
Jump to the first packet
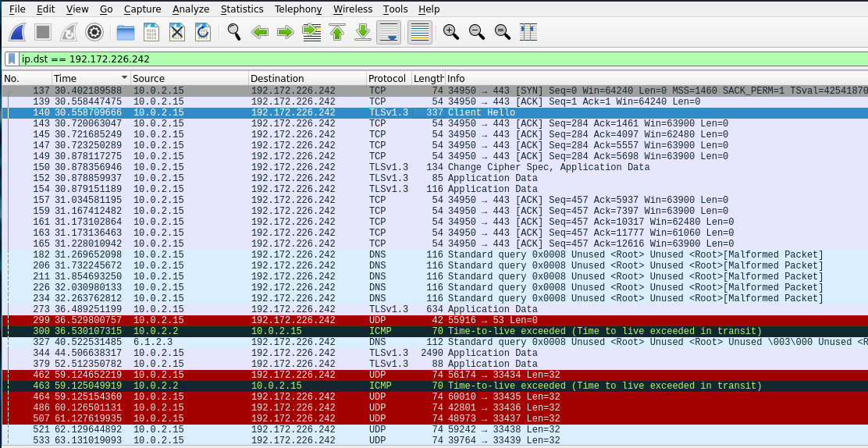tap(337, 33)
